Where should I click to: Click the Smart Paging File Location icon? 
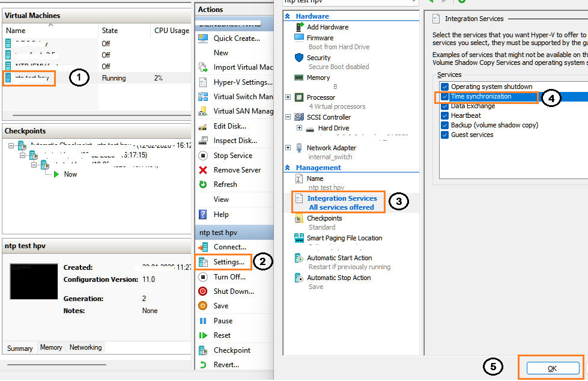(299, 238)
